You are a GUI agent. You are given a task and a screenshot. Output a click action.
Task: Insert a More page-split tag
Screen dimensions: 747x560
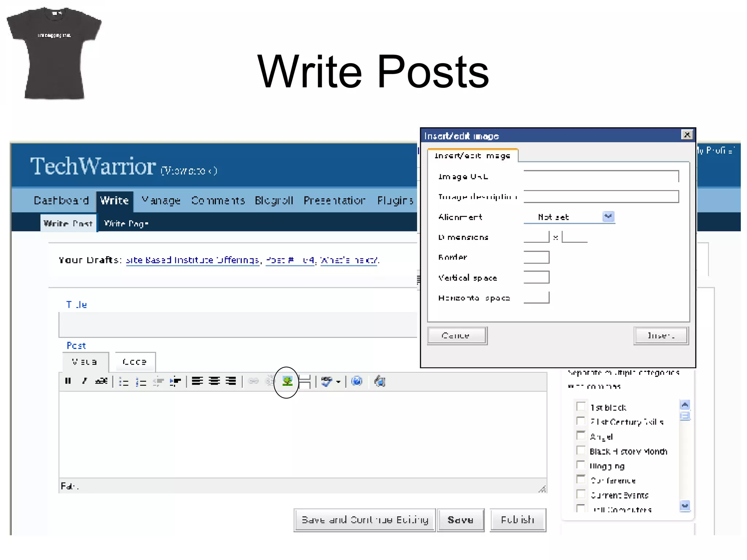[305, 382]
